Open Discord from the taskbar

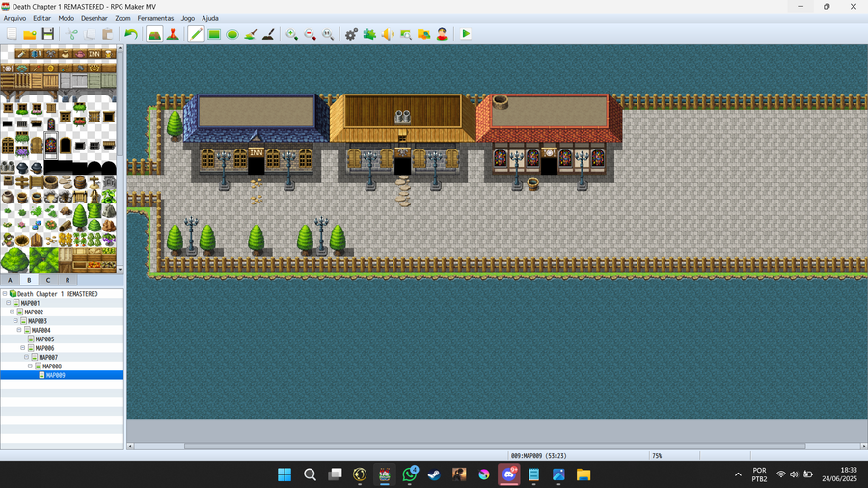509,474
